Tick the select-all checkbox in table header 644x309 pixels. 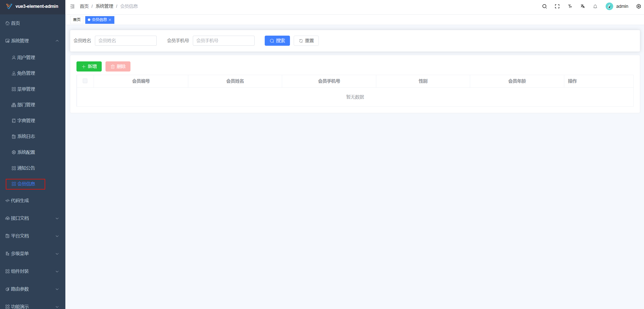(85, 81)
